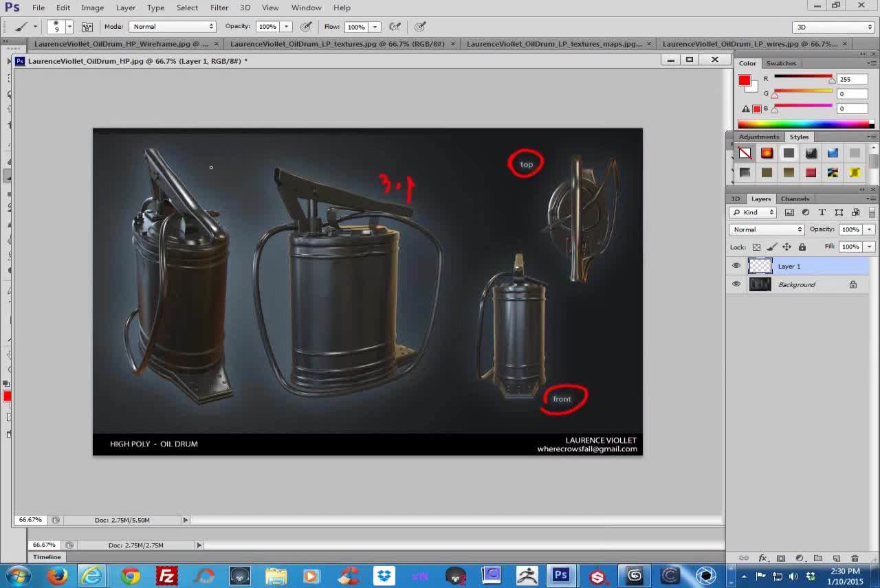
Task: Open the Image menu
Action: 92,8
